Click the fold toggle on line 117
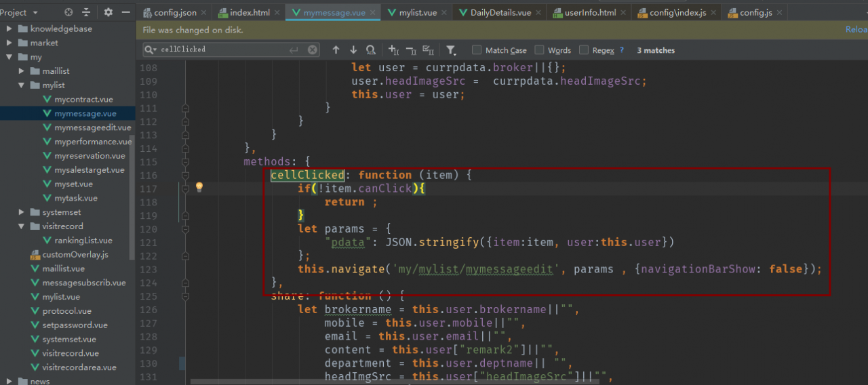The height and width of the screenshot is (385, 868). (x=185, y=188)
